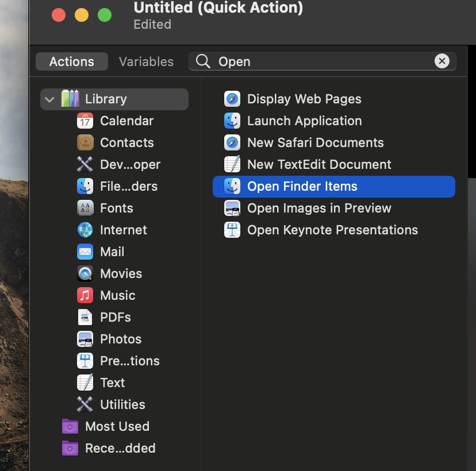Choose the Display Web Pages action text

point(304,99)
